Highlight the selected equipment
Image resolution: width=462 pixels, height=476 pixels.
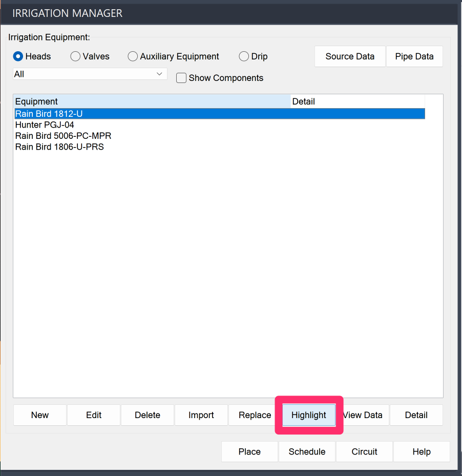[309, 415]
